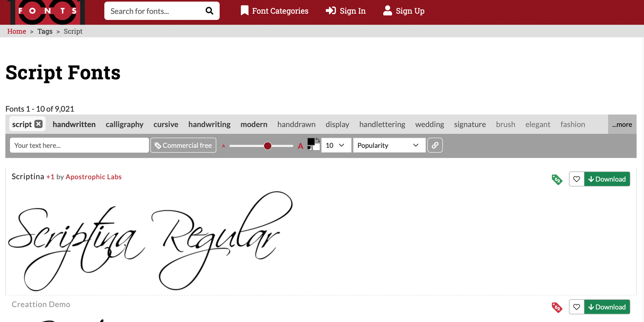Click the Font Categories bookmark icon
644x322 pixels.
pyautogui.click(x=244, y=11)
